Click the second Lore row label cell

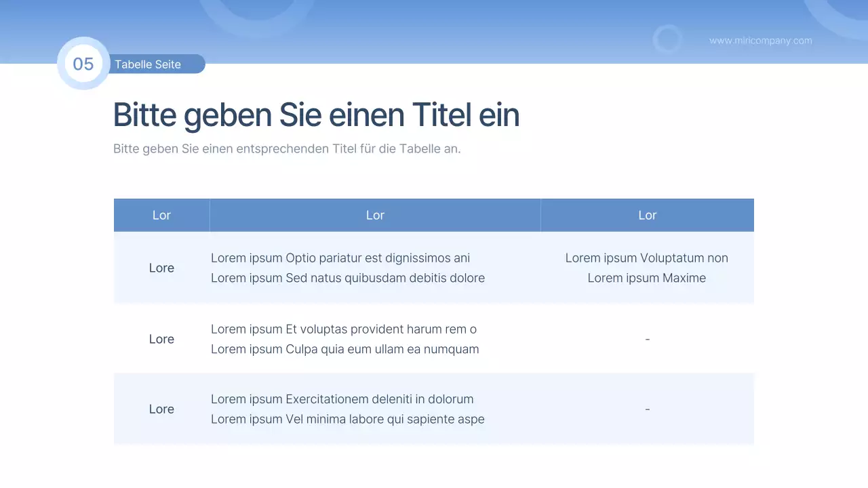(161, 339)
